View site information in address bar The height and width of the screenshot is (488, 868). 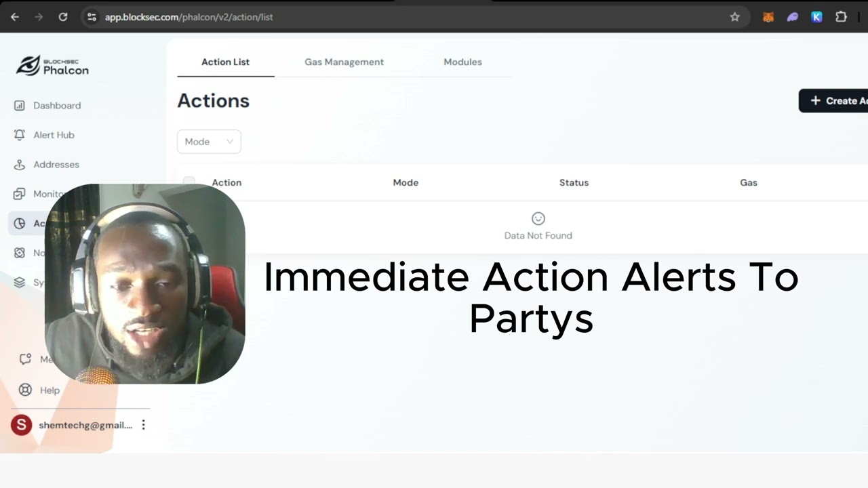(x=92, y=17)
